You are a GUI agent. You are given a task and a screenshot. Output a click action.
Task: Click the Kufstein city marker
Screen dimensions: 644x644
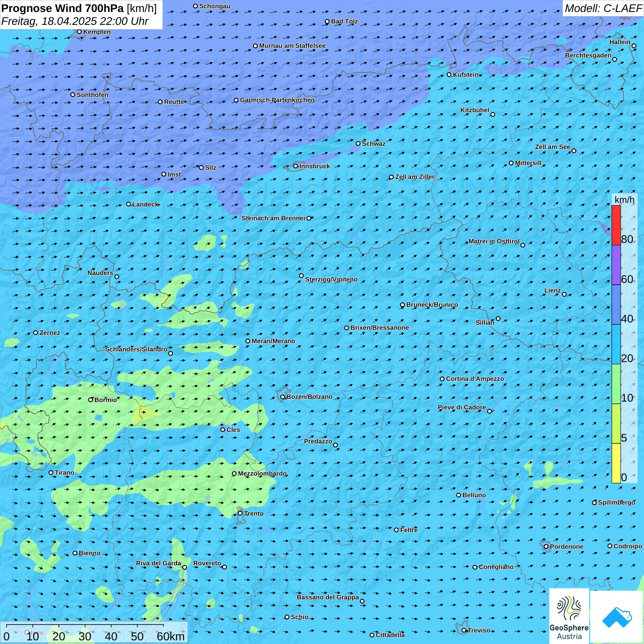point(449,75)
